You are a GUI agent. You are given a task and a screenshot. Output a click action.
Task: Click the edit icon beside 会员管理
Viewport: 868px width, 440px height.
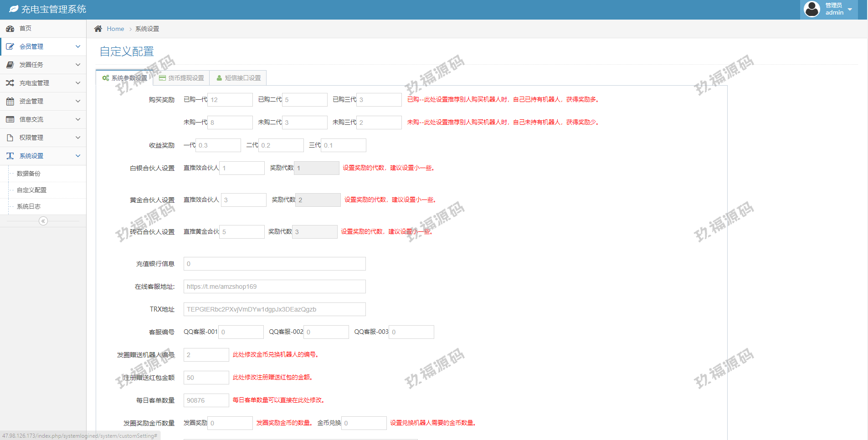10,46
